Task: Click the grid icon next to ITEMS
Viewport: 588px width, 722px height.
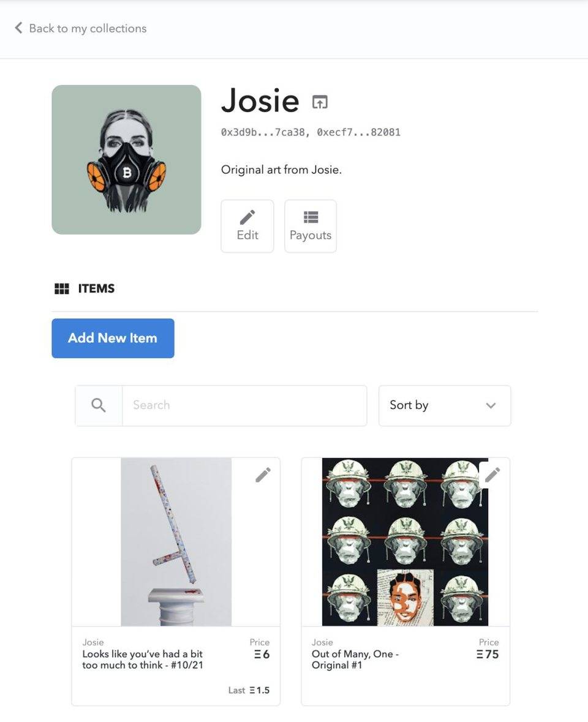Action: 62,288
